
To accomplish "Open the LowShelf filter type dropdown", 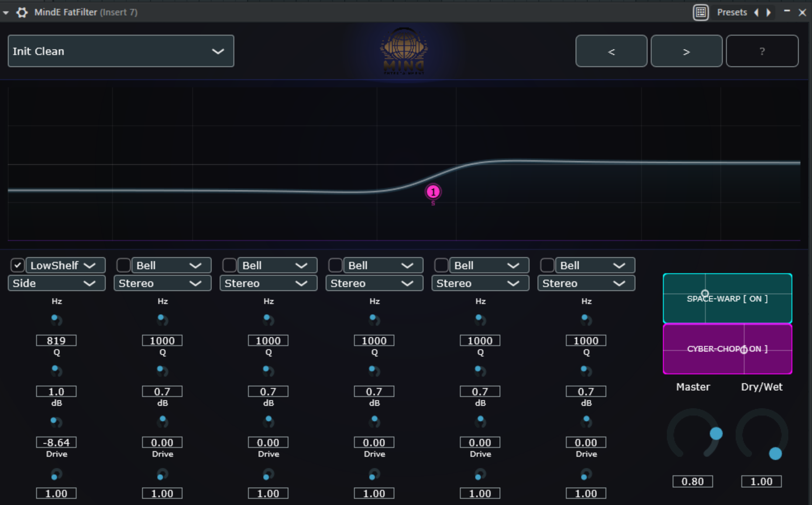I will pyautogui.click(x=65, y=265).
